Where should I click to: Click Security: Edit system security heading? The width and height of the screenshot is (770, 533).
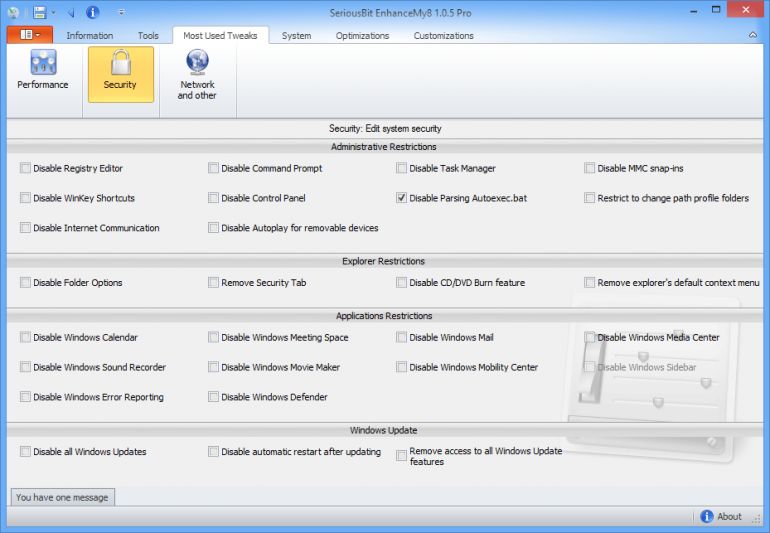point(385,129)
